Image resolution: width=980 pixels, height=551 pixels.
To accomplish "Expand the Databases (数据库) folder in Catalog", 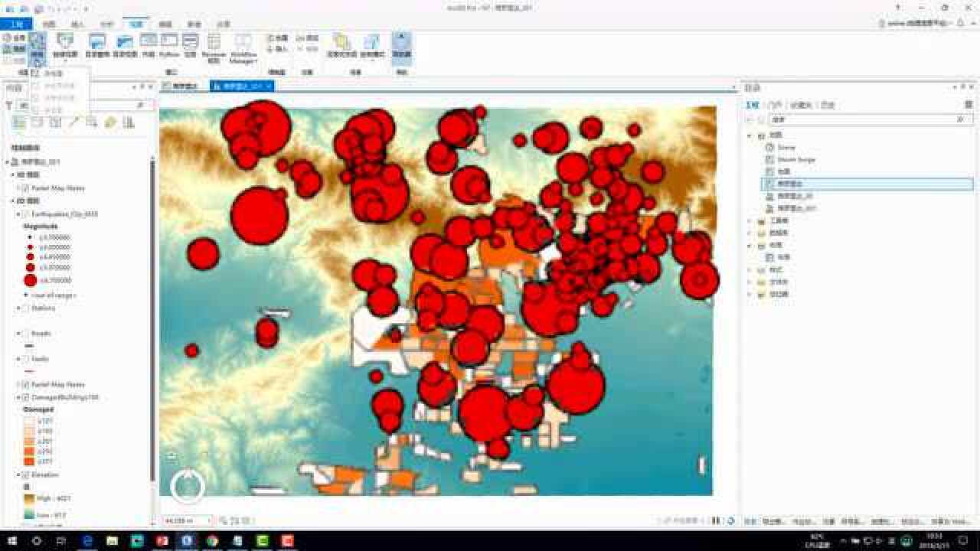I will [750, 233].
